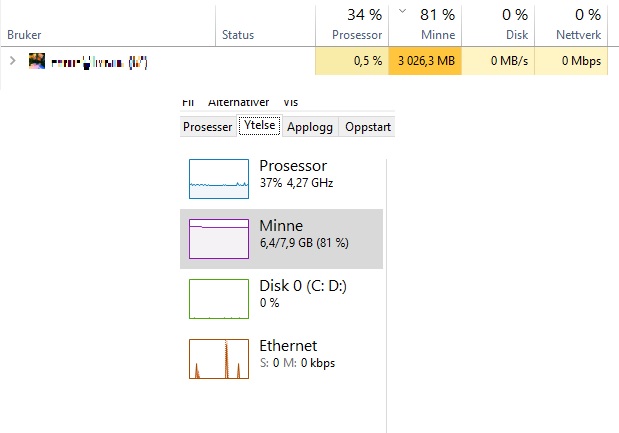
Task: Open the Ethernet network graph thumbnail
Action: pyautogui.click(x=219, y=359)
